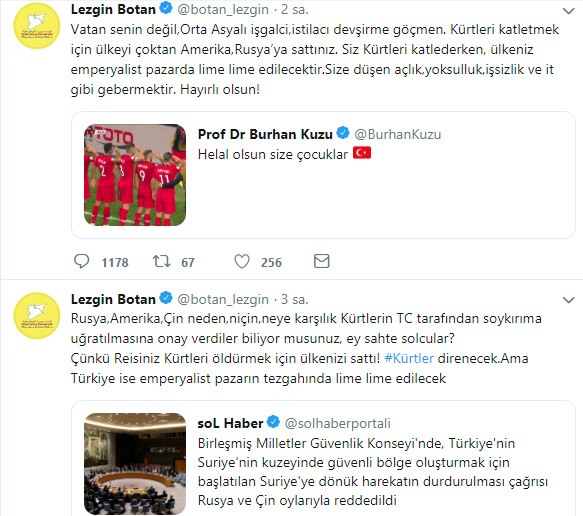Viewport: 583px width, 516px height.
Task: Click verified badge next to soL Haber
Action: click(x=274, y=422)
